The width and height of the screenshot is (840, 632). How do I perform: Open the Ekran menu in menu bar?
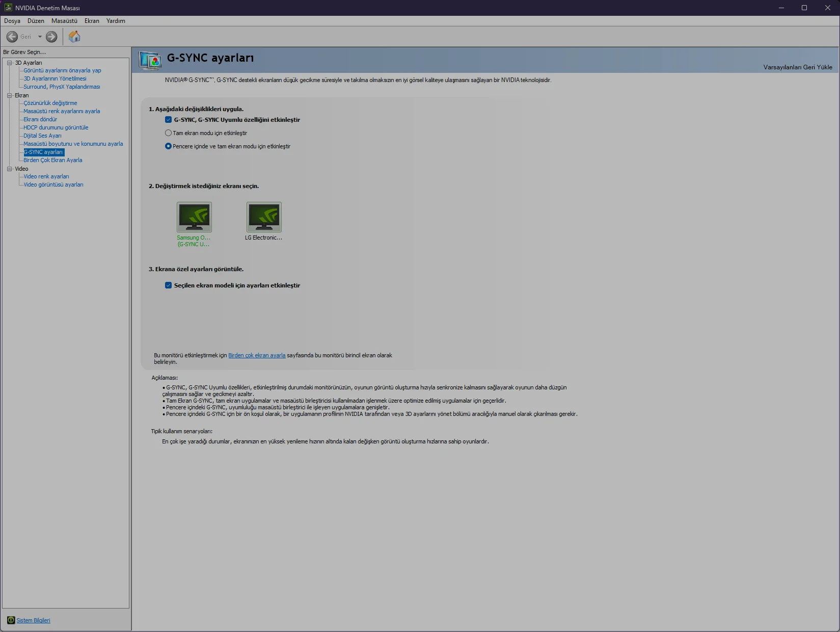(x=92, y=21)
